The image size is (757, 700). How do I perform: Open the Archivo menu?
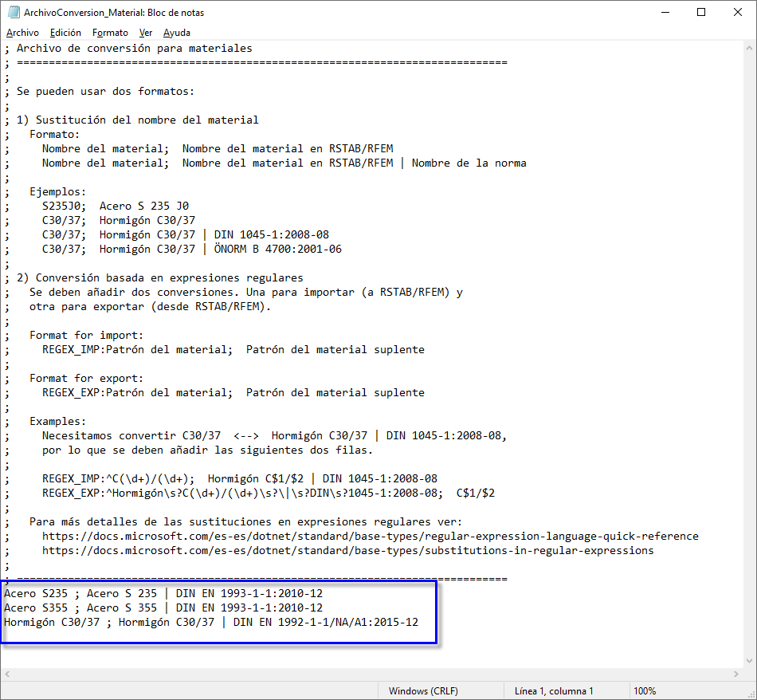pos(22,33)
